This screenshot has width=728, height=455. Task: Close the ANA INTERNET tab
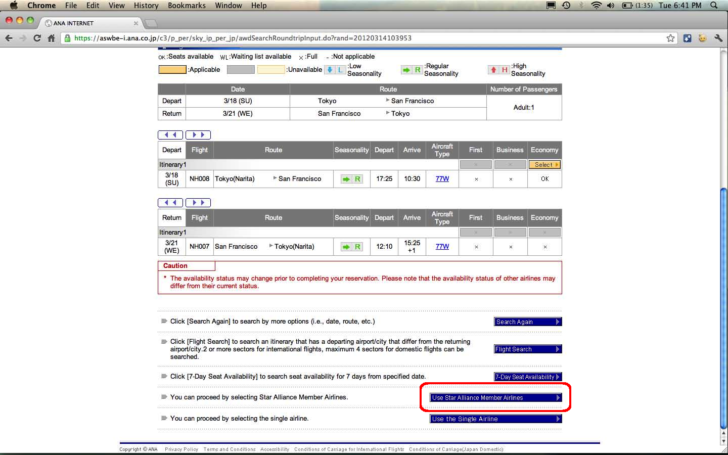(x=136, y=23)
